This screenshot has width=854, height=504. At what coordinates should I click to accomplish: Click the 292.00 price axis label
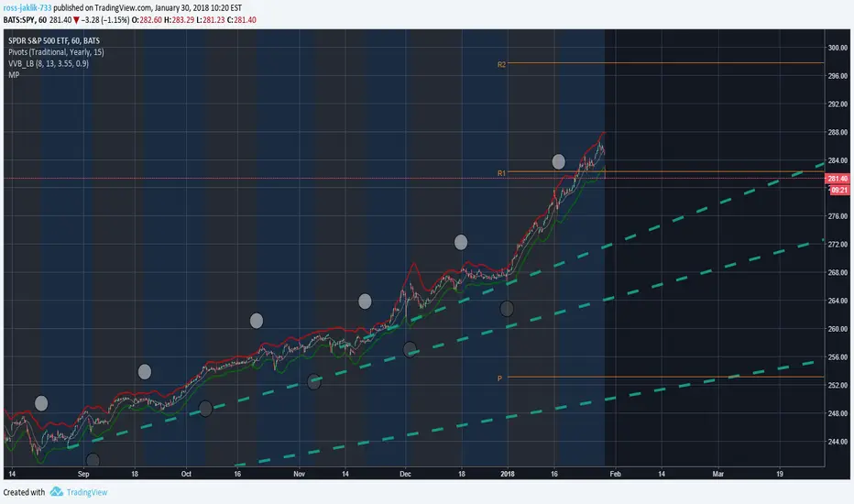pyautogui.click(x=838, y=104)
